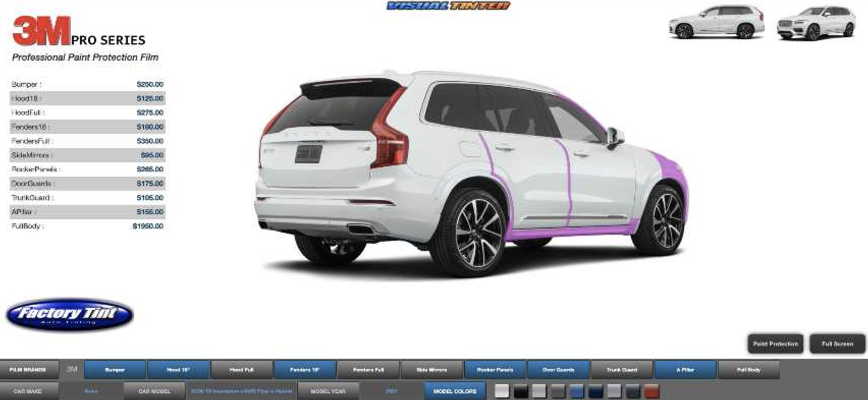Click the FendersFull $350.00 price row
The image size is (868, 400).
pyautogui.click(x=88, y=141)
